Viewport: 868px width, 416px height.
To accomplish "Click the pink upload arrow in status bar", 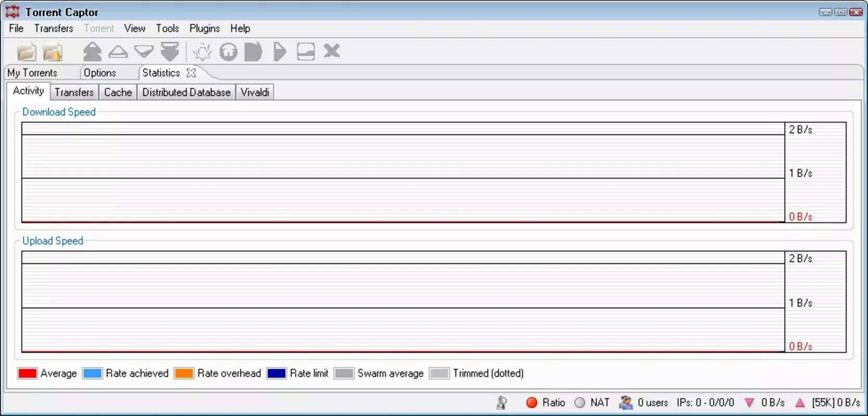I will [800, 402].
